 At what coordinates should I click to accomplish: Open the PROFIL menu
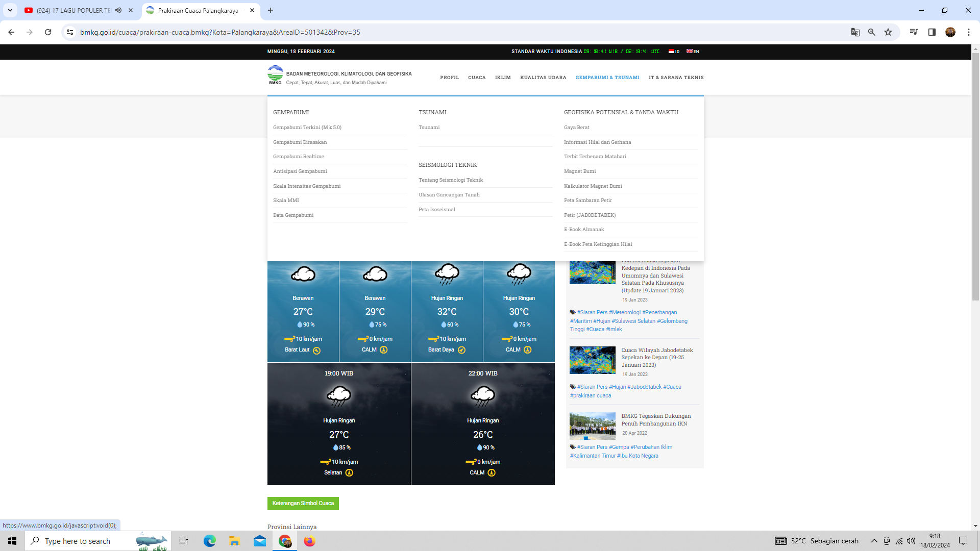click(449, 78)
